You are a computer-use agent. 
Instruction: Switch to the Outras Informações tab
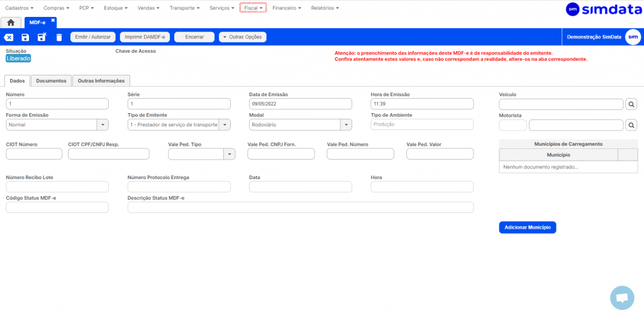101,81
